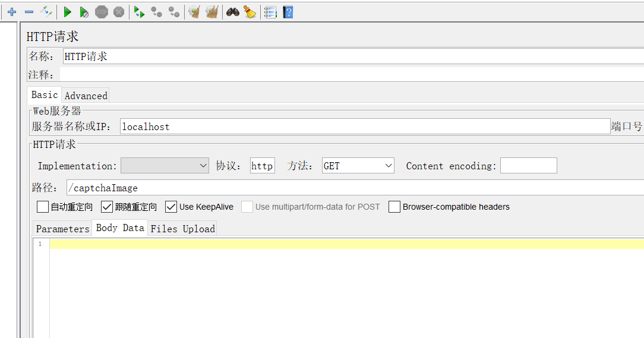Click the 路径 path field with /captchaImage
Viewport: 644px width, 338px height.
[x=355, y=188]
